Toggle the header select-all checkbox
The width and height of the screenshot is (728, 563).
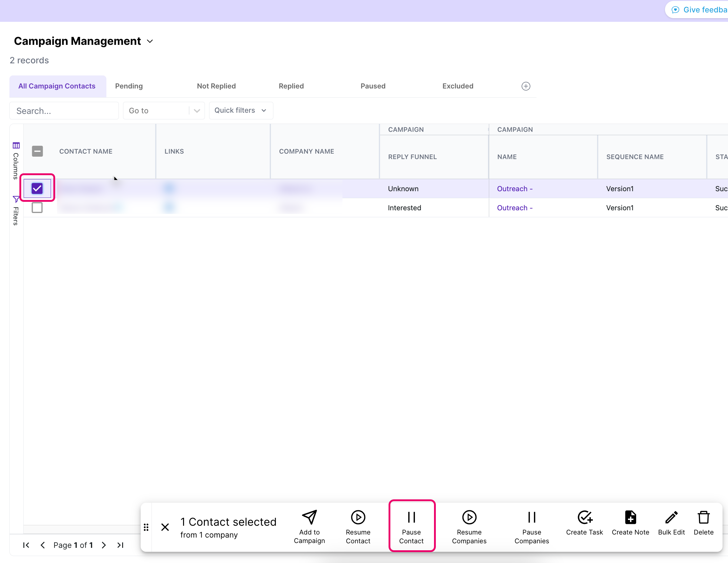[37, 151]
